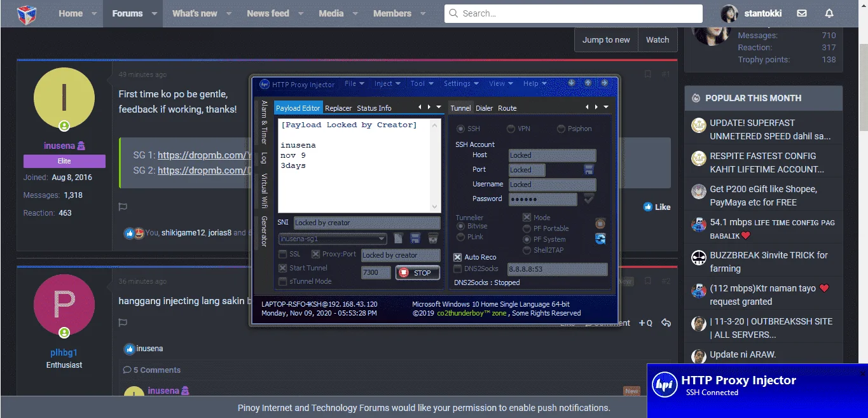Switch to the Replacer tab

click(338, 108)
